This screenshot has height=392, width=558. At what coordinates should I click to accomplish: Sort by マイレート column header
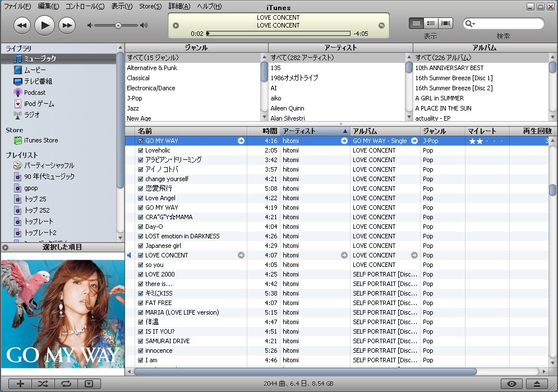[487, 131]
